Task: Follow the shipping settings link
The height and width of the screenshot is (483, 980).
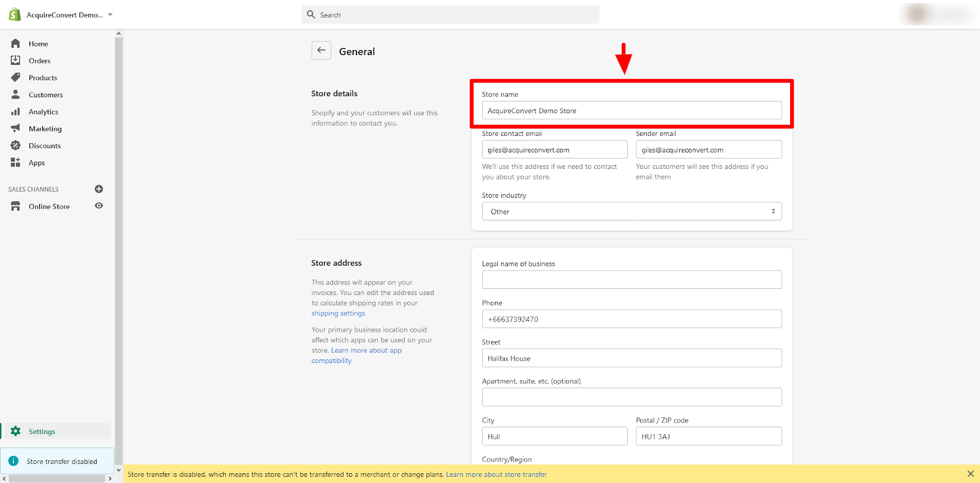Action: 338,313
